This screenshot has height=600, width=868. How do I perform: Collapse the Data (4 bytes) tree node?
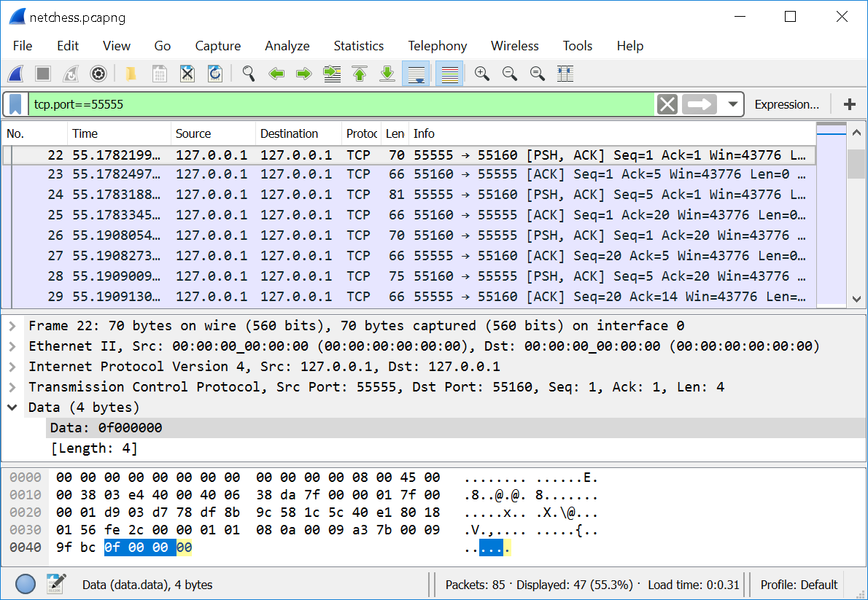click(12, 408)
